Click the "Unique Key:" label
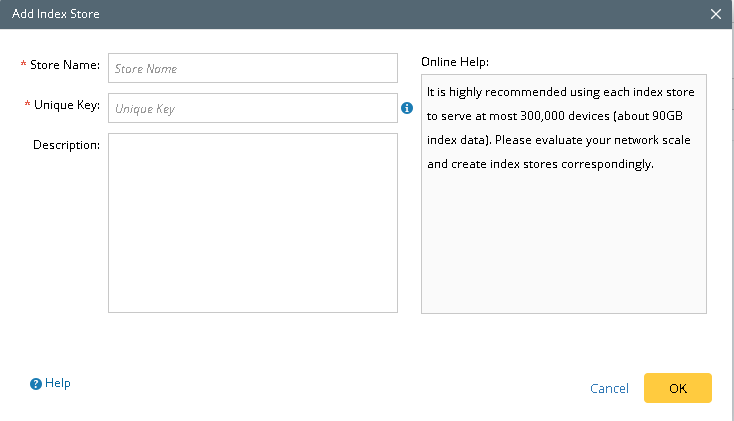This screenshot has width=734, height=421. (x=67, y=105)
